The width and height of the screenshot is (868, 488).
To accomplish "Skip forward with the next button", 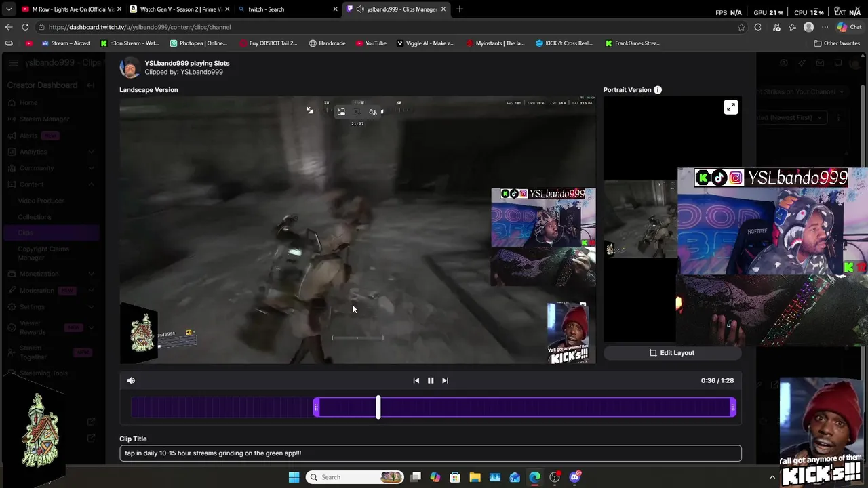I will 445,380.
